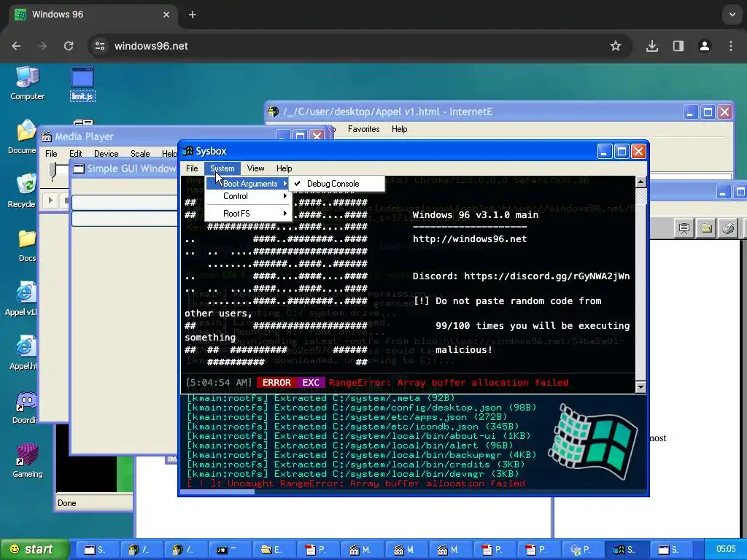
Task: Expand the Root FS submenu
Action: click(x=248, y=214)
